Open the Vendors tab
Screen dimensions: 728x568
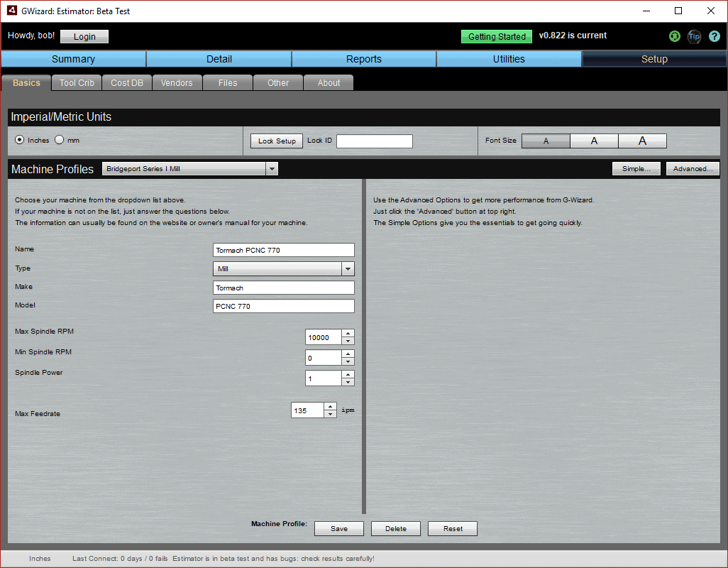coord(177,82)
